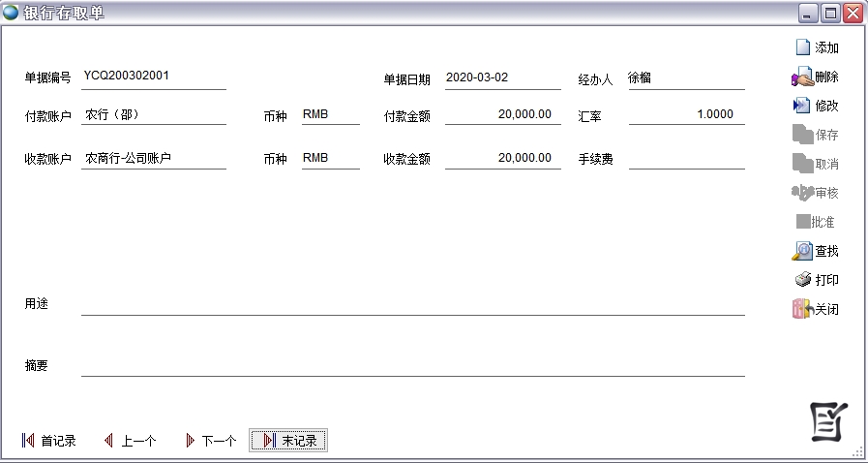868x463 pixels.
Task: Click the 付款账户 field 农行
Action: pos(154,114)
